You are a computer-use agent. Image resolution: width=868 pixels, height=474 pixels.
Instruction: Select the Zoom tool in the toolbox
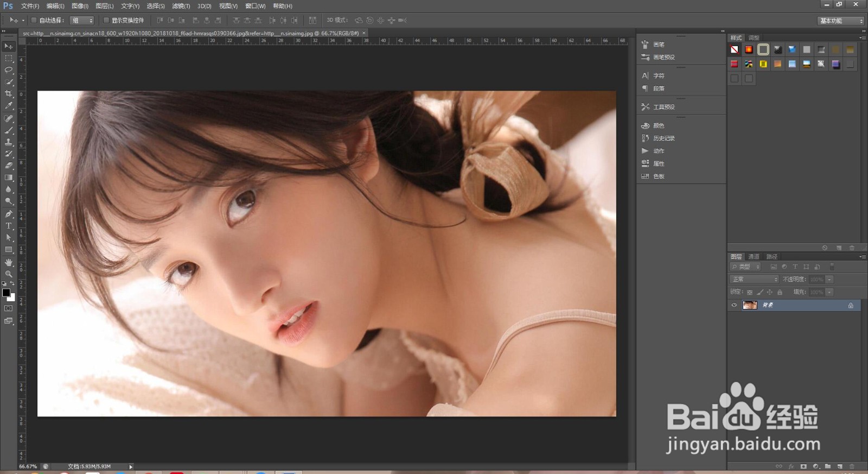pos(9,274)
